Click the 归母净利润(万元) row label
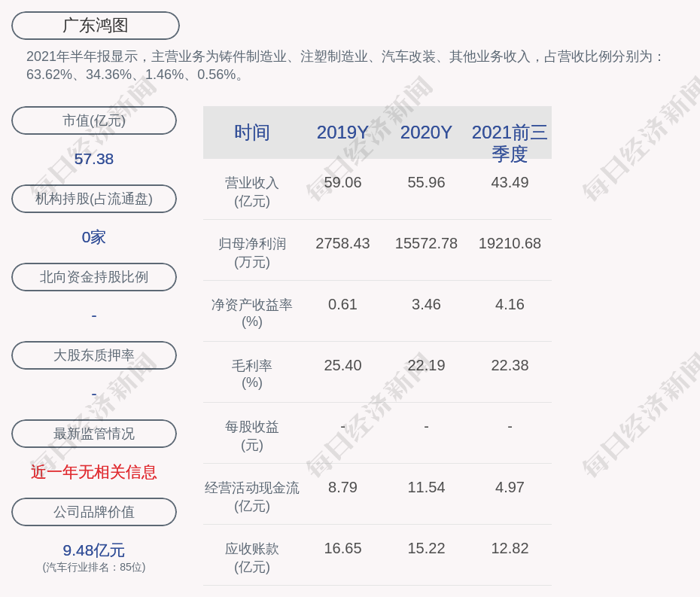 point(252,253)
